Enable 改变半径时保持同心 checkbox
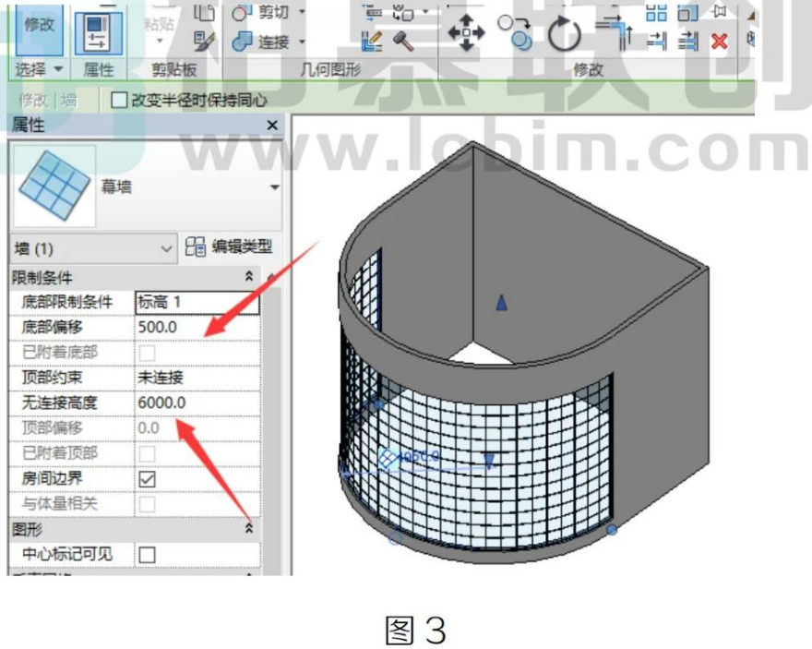The image size is (812, 649). 119,100
